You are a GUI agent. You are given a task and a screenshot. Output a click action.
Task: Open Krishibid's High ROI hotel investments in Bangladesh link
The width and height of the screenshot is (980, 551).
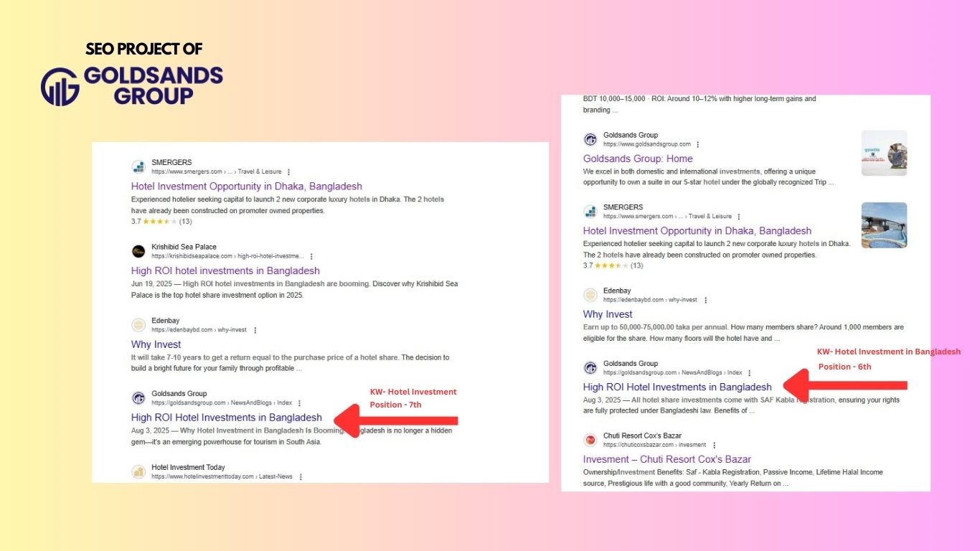[225, 270]
